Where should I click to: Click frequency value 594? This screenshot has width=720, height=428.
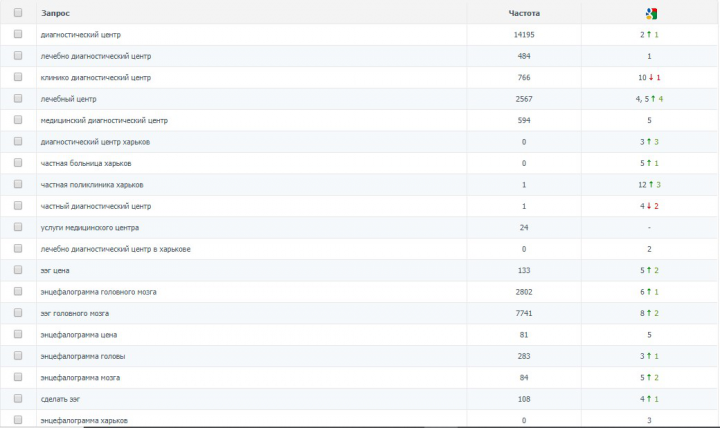pos(524,120)
